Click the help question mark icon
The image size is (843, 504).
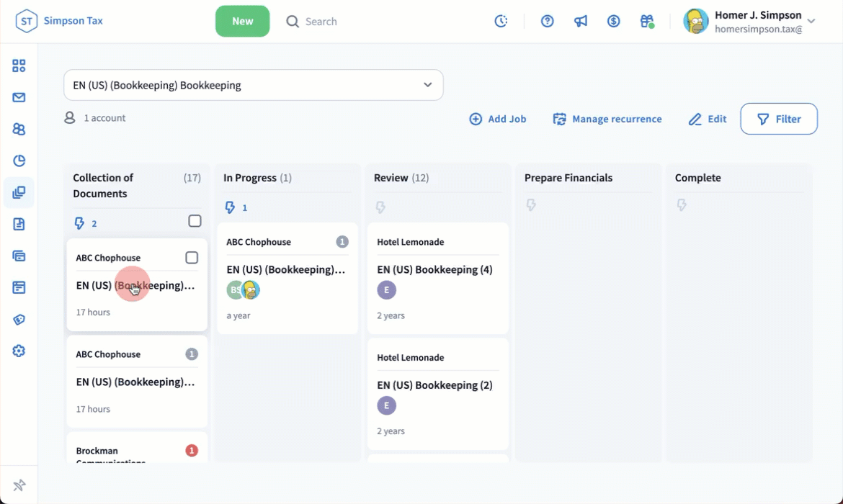click(548, 22)
